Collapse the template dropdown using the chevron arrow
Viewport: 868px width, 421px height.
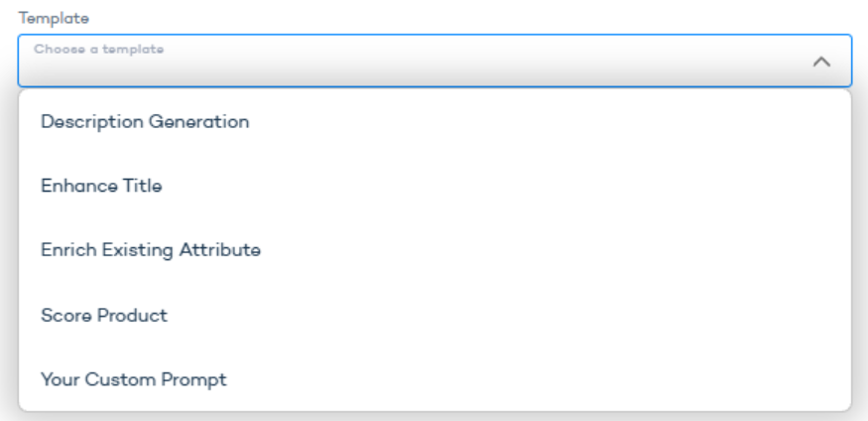tap(821, 62)
